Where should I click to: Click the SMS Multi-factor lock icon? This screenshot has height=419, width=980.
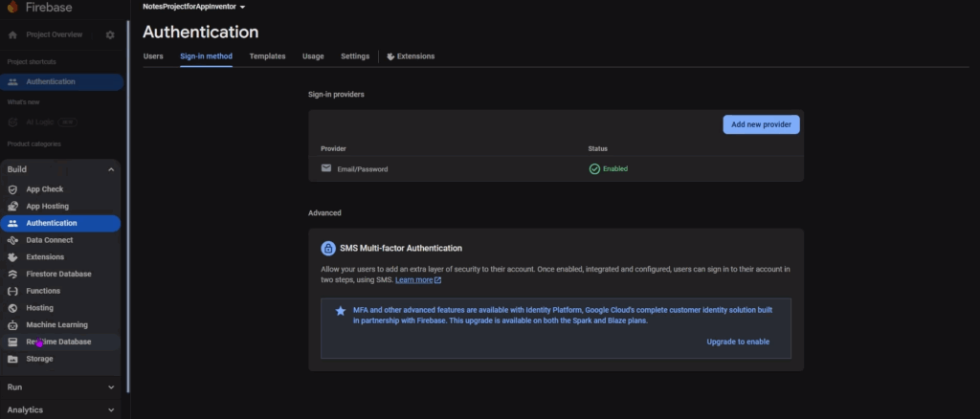[328, 248]
